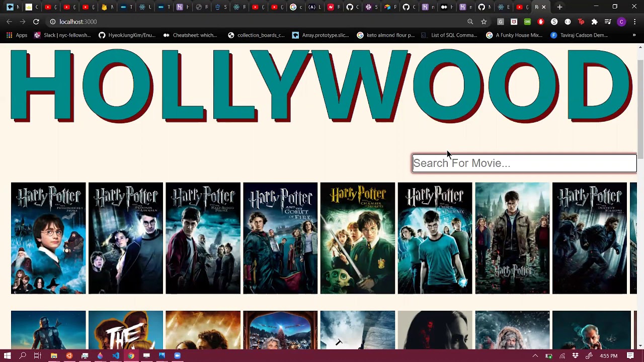
Task: Open Zoom from the taskbar
Action: point(177,356)
